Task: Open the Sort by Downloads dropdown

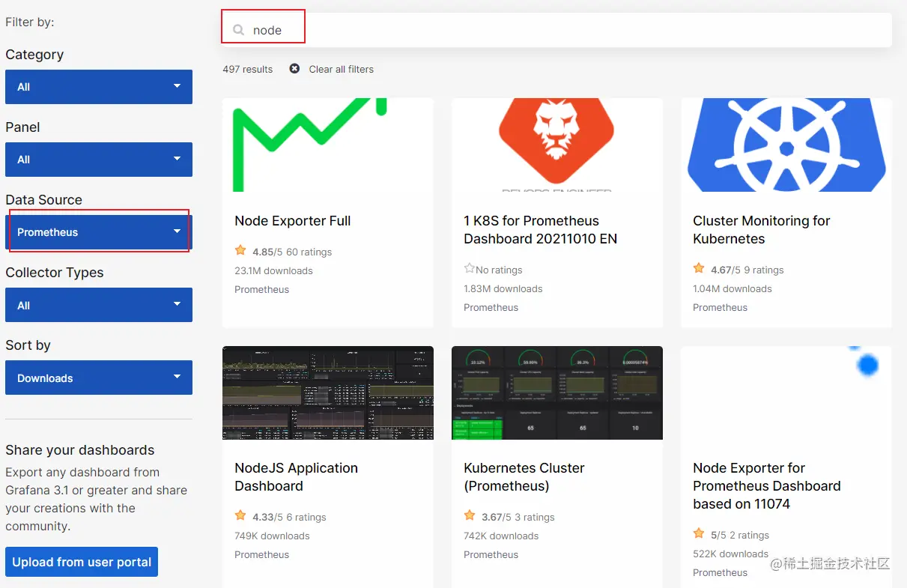Action: tap(99, 378)
